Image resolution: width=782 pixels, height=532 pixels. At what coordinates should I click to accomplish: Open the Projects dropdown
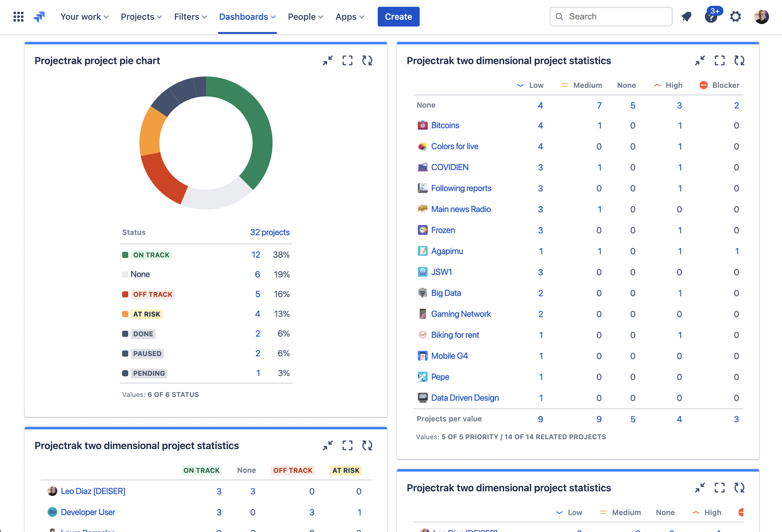[x=141, y=16]
